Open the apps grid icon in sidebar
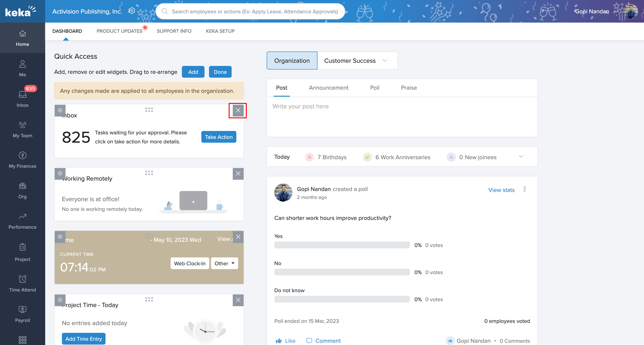Viewport: 644px width, 345px height. pyautogui.click(x=23, y=340)
